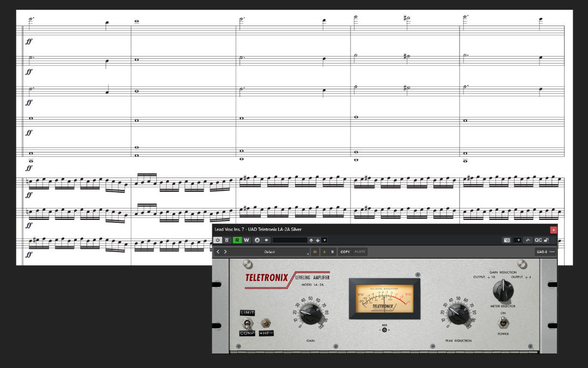Screen dimensions: 588x368
Task: Click the HF emphasis screw control
Action: click(266, 323)
